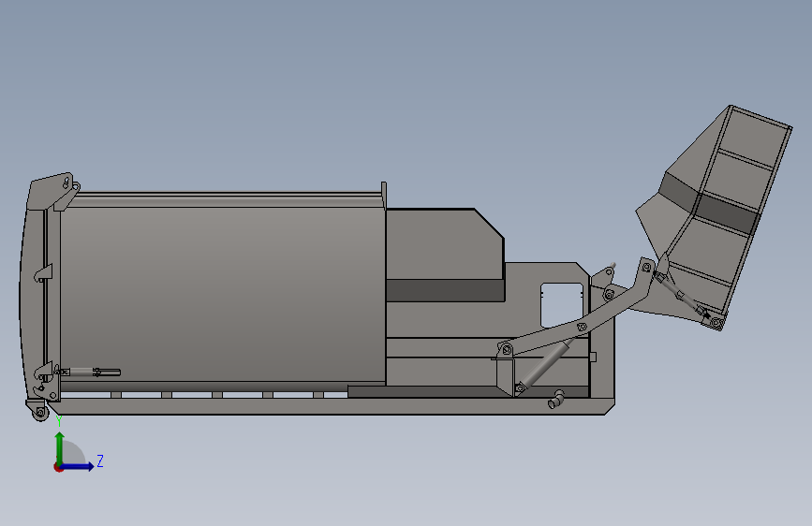Click the red X axis origin ball
The height and width of the screenshot is (526, 812).
click(58, 467)
